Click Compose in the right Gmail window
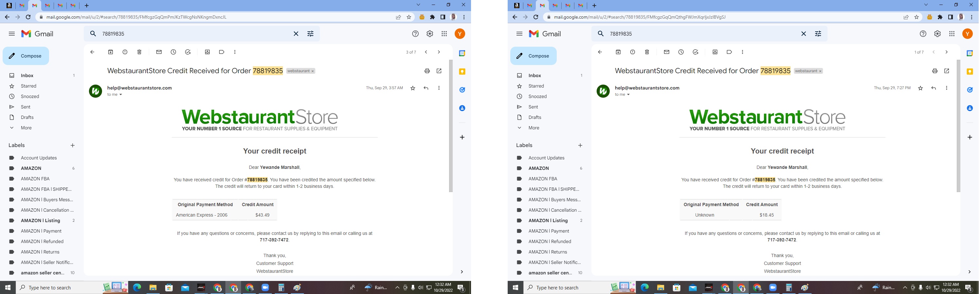Screen dimensions: 980x294 point(534,56)
